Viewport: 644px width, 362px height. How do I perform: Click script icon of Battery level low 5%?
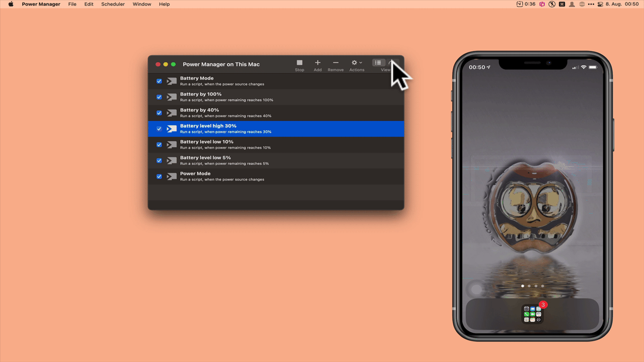172,160
